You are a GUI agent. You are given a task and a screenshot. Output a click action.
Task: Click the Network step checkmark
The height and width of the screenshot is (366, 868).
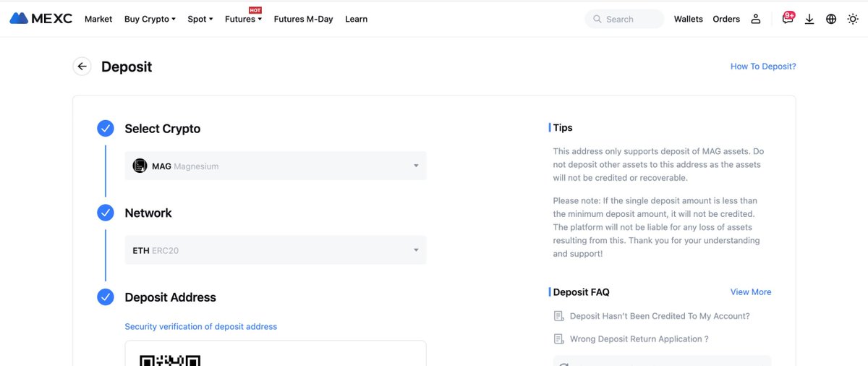[106, 213]
